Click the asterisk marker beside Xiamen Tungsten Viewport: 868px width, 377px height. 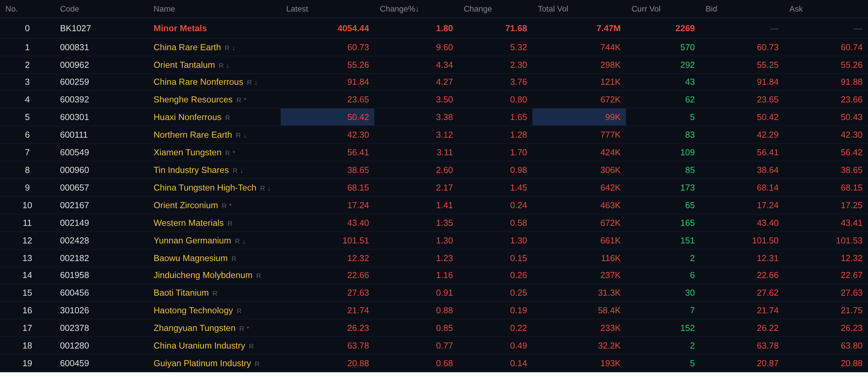pyautogui.click(x=234, y=153)
